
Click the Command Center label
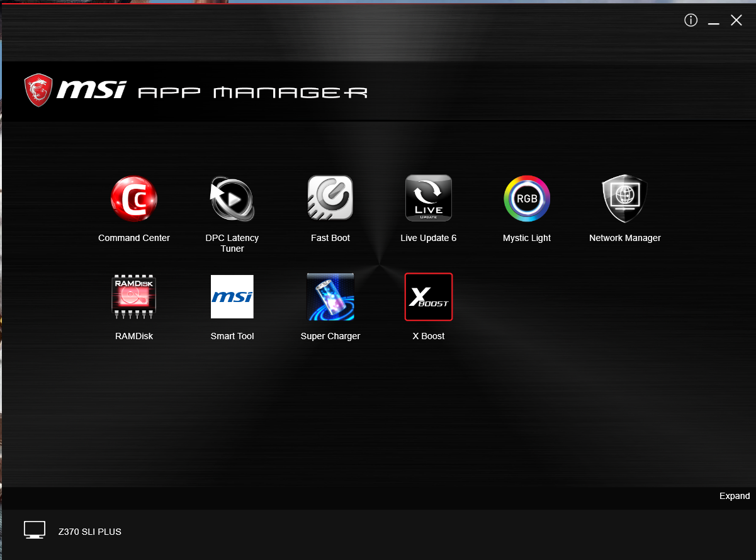point(134,238)
